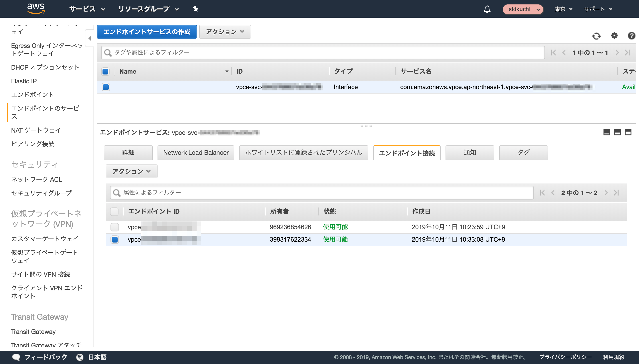Click the pin icon in the top bar
639x364 pixels.
coord(195,9)
